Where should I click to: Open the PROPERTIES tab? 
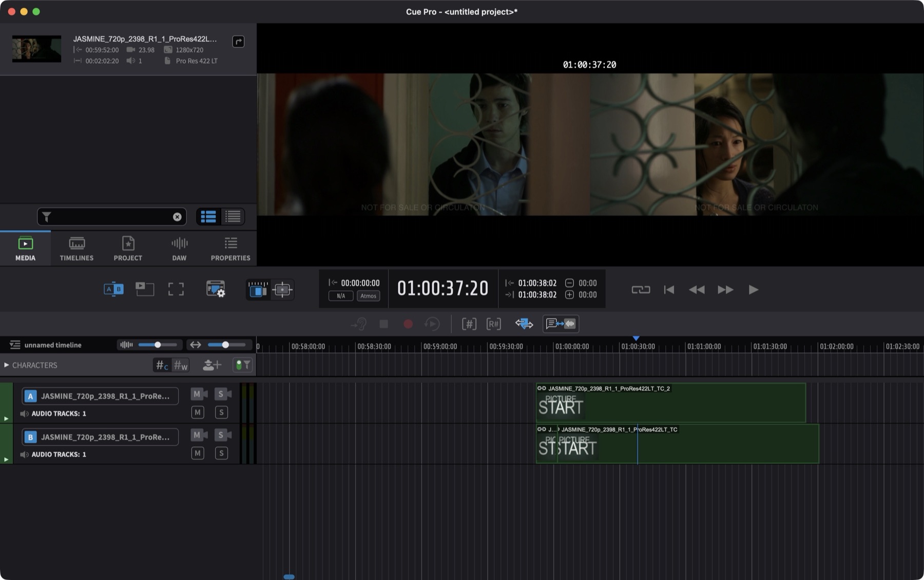(x=230, y=248)
